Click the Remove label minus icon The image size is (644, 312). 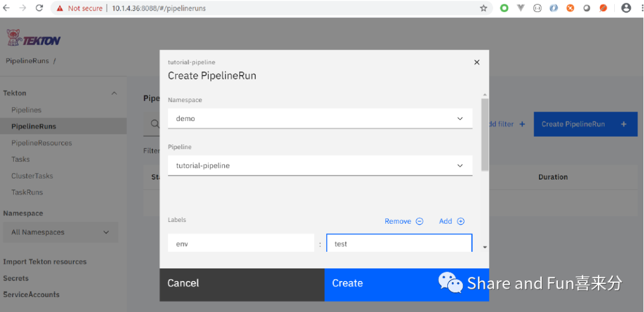[420, 221]
